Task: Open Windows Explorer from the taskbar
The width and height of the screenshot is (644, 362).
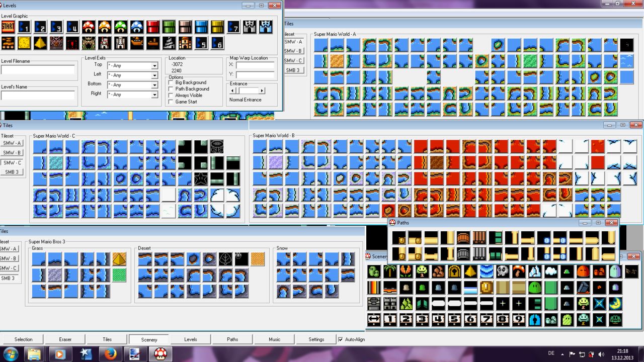Action: tap(34, 354)
